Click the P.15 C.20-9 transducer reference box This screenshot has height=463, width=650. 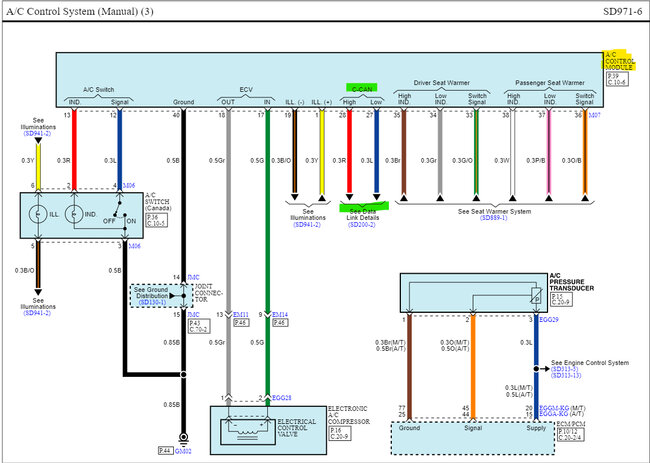561,300
